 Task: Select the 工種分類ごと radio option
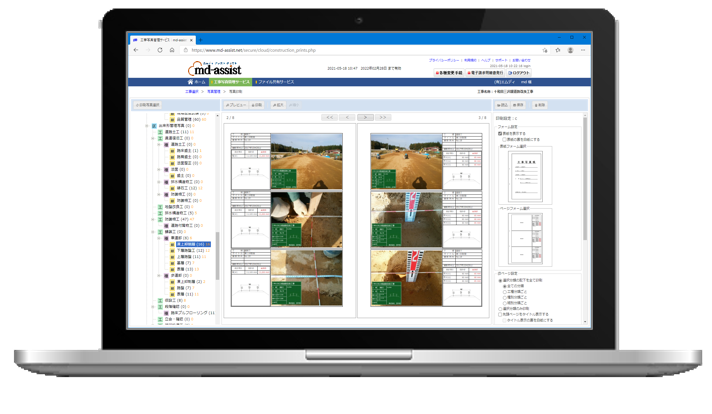coord(505,292)
